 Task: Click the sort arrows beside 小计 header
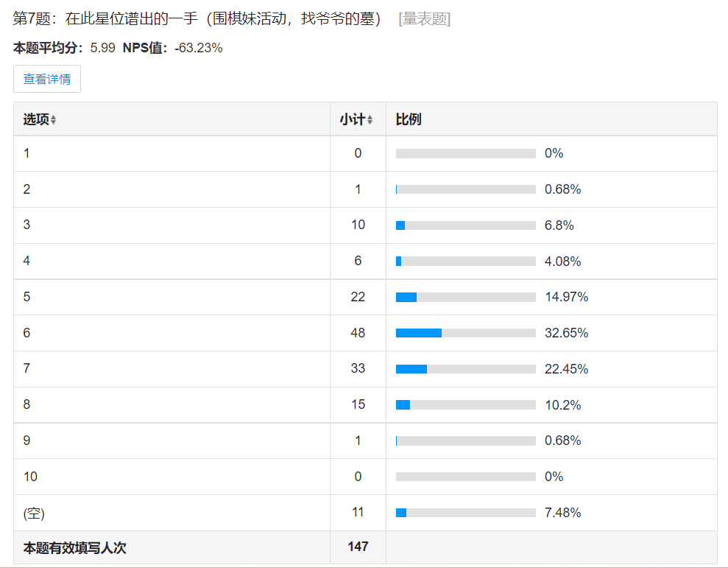pyautogui.click(x=370, y=120)
